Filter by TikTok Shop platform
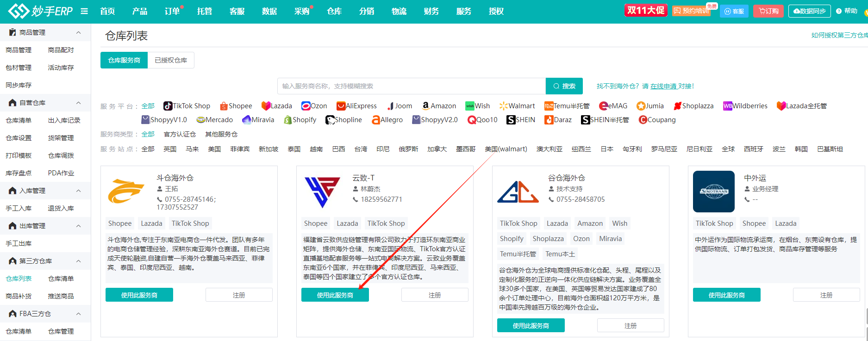The width and height of the screenshot is (868, 341). [187, 106]
